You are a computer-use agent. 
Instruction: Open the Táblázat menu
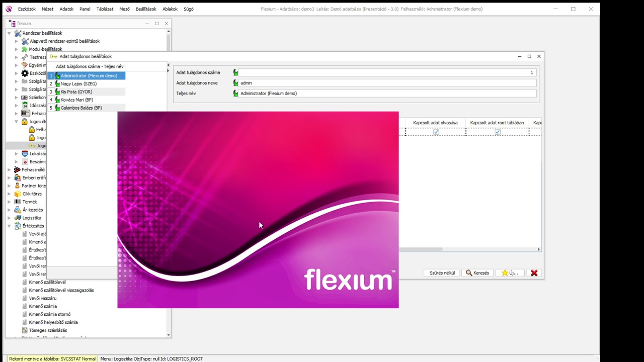pyautogui.click(x=105, y=9)
